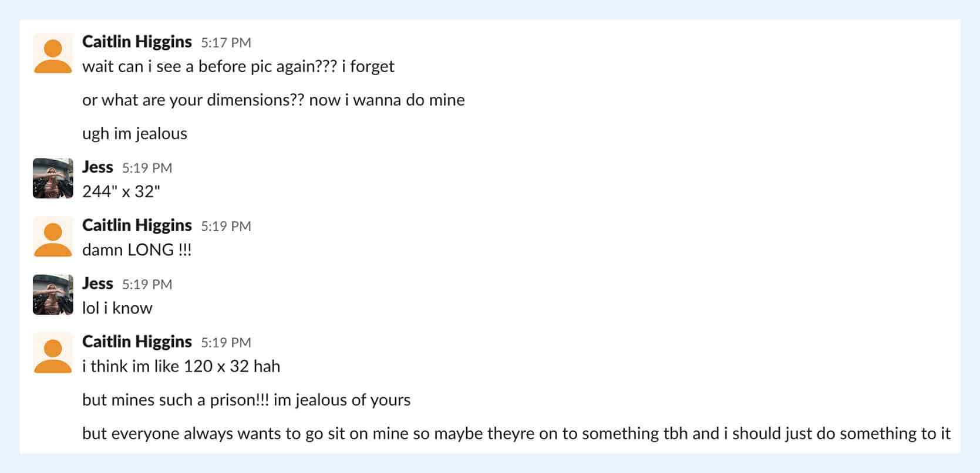
Task: Click the 5:19 PM timestamp beside damn LONG message
Action: point(226,227)
